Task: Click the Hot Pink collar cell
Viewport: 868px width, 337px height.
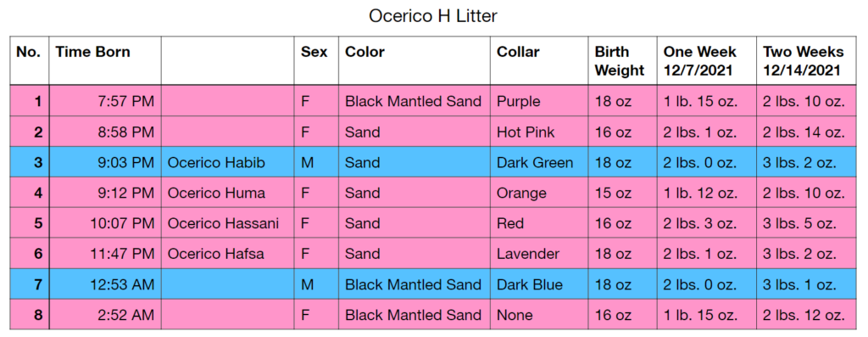Action: [x=539, y=132]
